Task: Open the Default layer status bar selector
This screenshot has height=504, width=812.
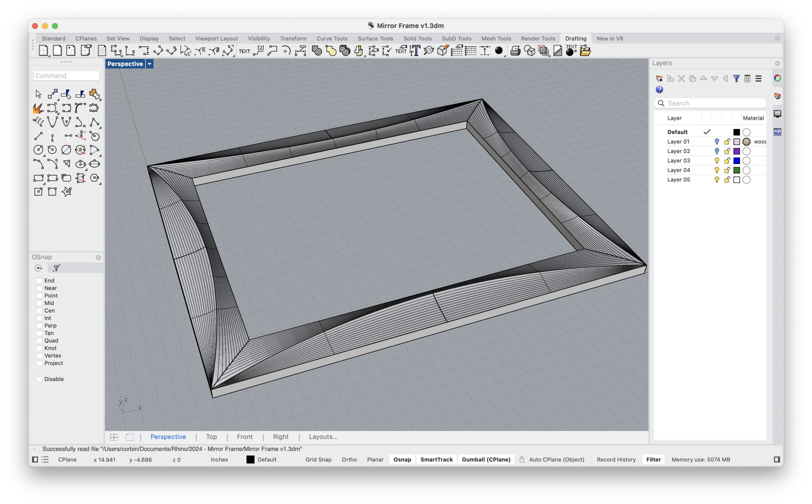Action: tap(261, 459)
